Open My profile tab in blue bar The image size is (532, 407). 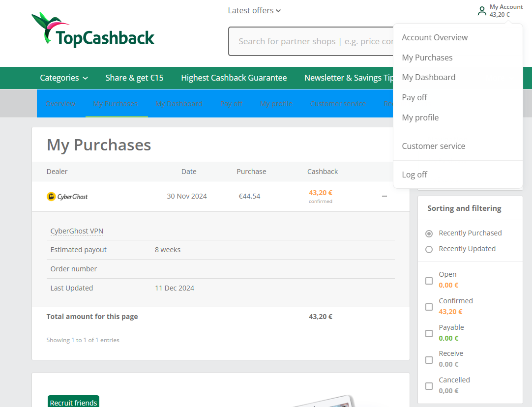[276, 104]
